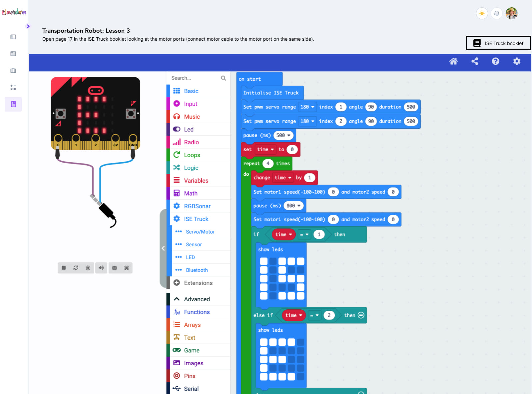
Task: Open the Serial category
Action: pyautogui.click(x=198, y=389)
